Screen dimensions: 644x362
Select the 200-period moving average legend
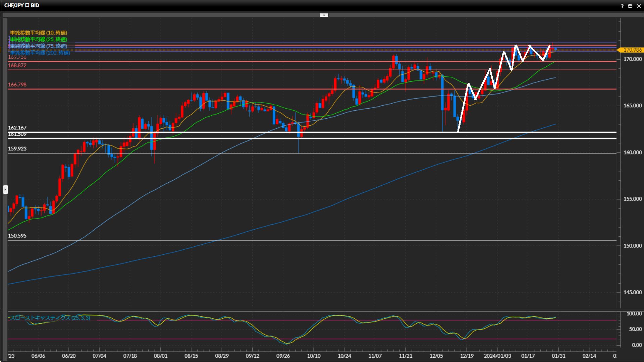[x=40, y=53]
